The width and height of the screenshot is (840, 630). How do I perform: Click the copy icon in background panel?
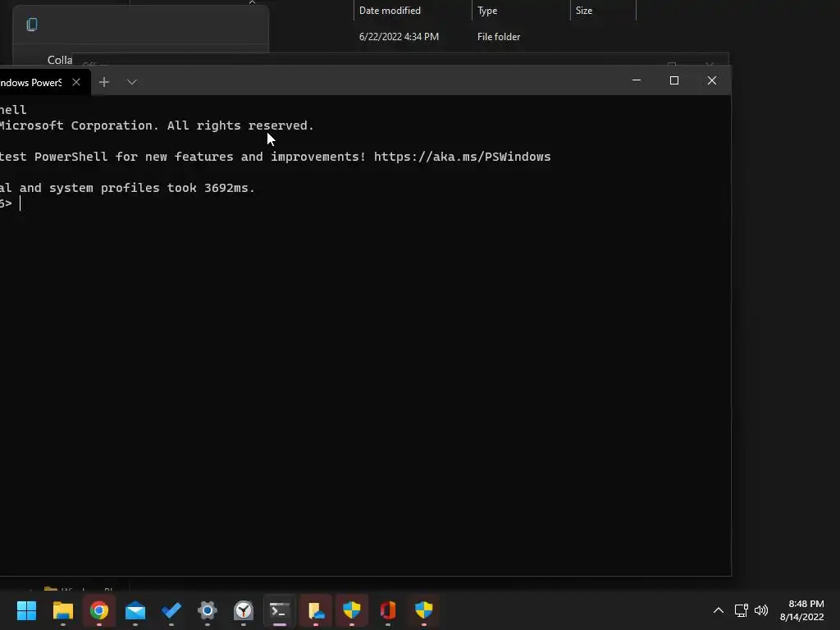click(x=32, y=25)
